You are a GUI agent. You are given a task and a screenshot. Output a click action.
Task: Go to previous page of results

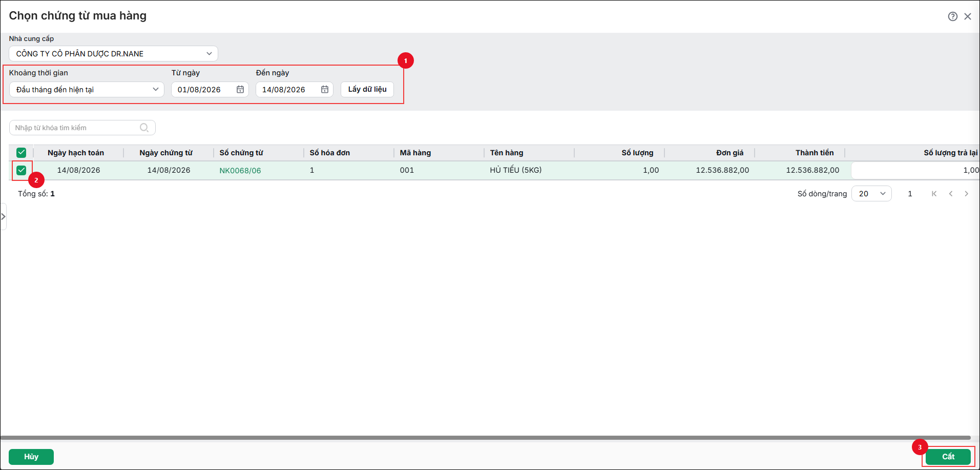point(951,194)
